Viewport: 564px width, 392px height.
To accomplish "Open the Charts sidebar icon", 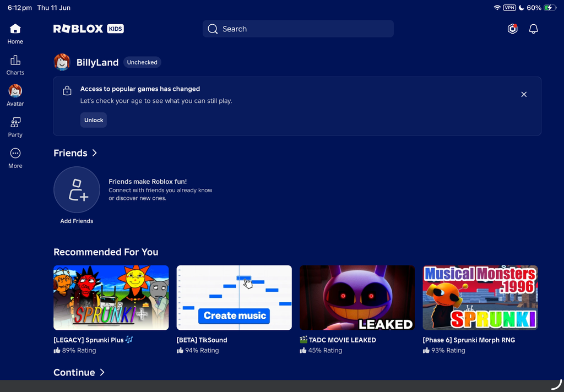I will pyautogui.click(x=15, y=59).
